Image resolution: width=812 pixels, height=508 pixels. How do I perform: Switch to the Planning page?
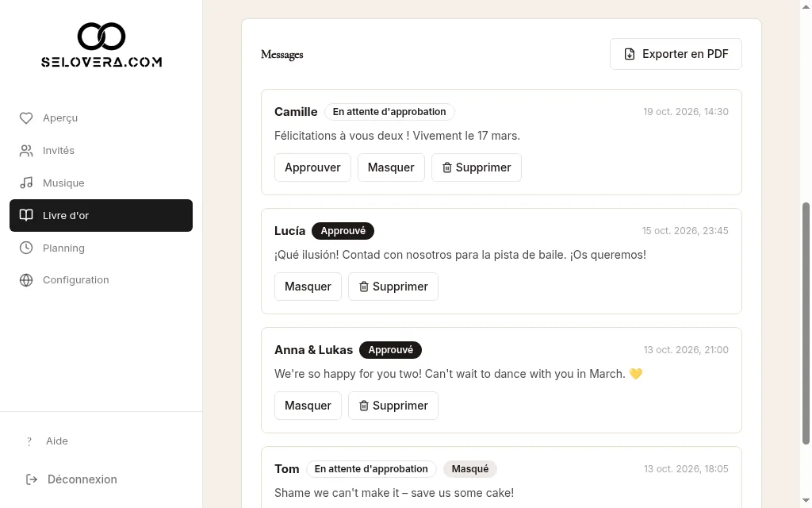click(101, 248)
